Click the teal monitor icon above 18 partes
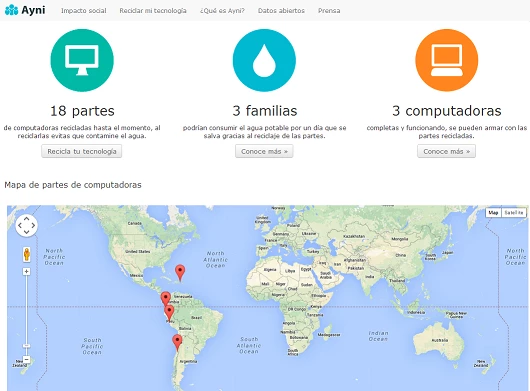This screenshot has height=391, width=530. 82,60
